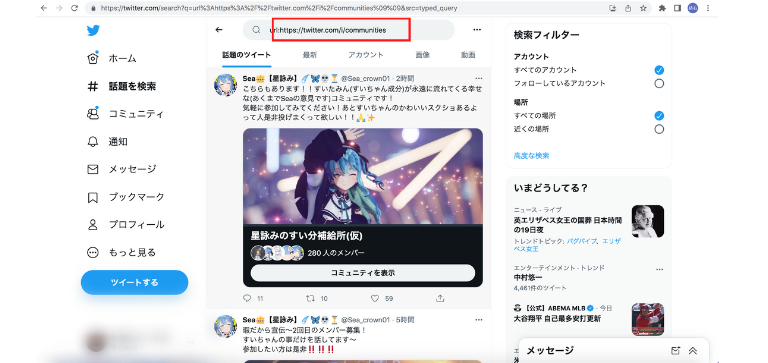Open search options three-dot menu

click(477, 30)
